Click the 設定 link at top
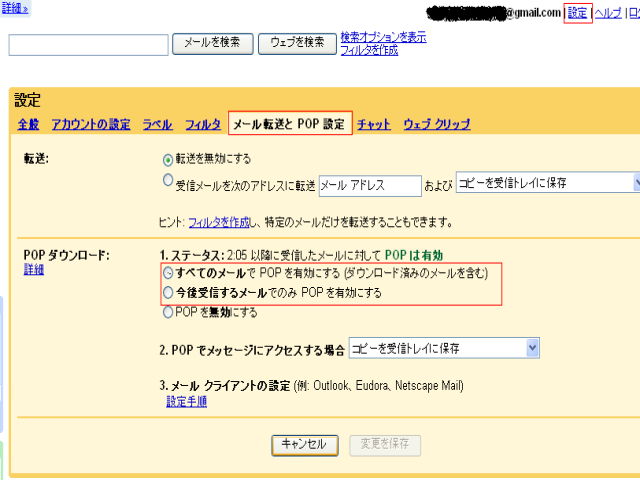This screenshot has width=640, height=480. click(577, 13)
